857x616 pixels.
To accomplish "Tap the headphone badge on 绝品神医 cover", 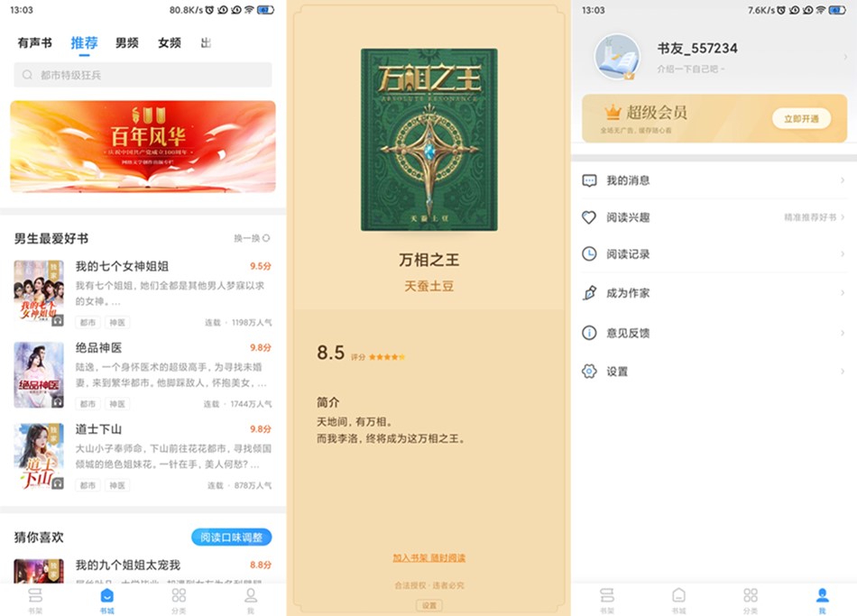I will coord(58,401).
